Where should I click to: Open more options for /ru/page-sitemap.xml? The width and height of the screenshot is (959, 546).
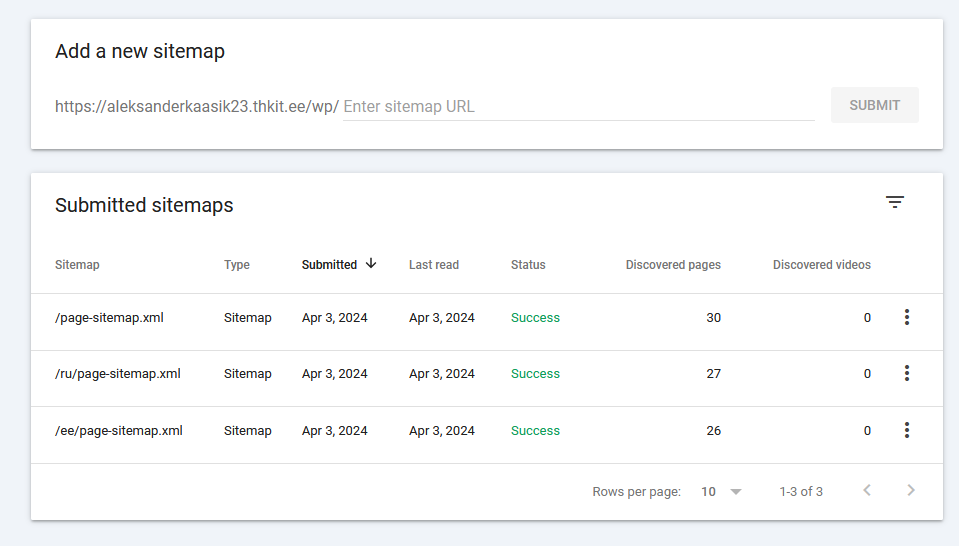pos(907,373)
